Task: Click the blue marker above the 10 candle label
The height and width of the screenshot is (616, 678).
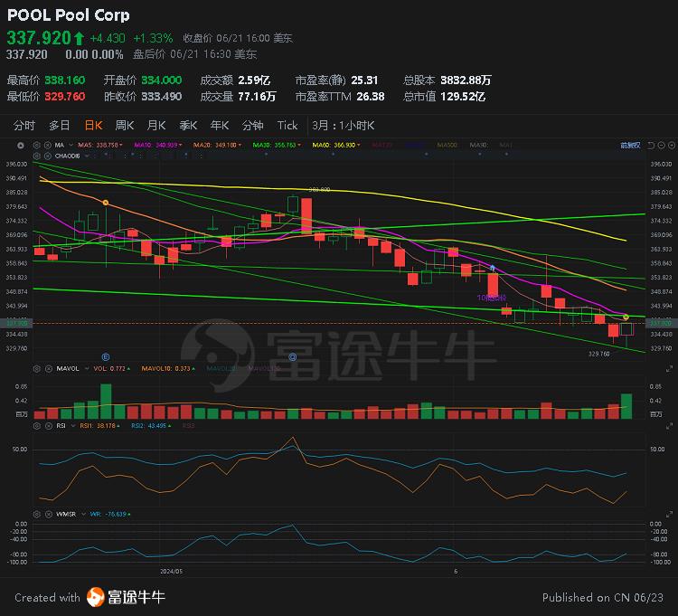Action: click(493, 269)
